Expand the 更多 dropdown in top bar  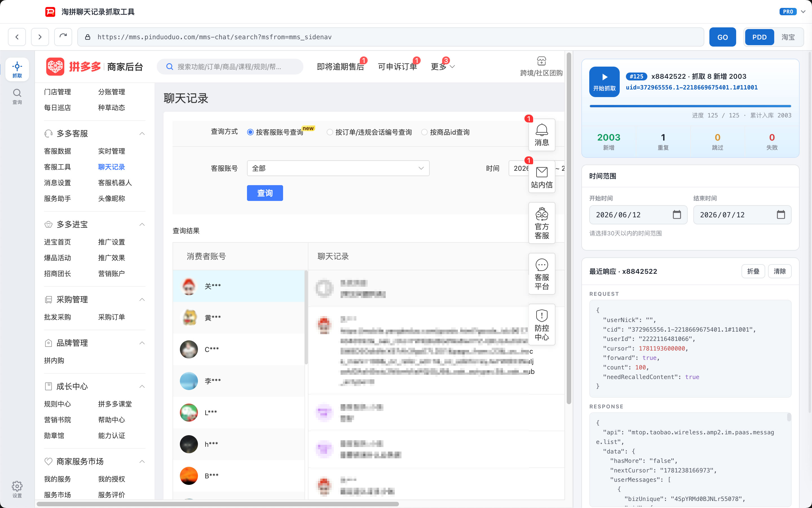click(x=443, y=67)
